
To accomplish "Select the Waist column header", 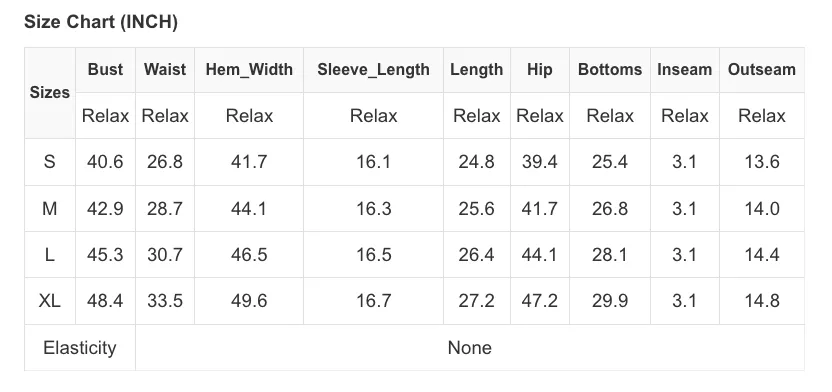I will (x=165, y=69).
